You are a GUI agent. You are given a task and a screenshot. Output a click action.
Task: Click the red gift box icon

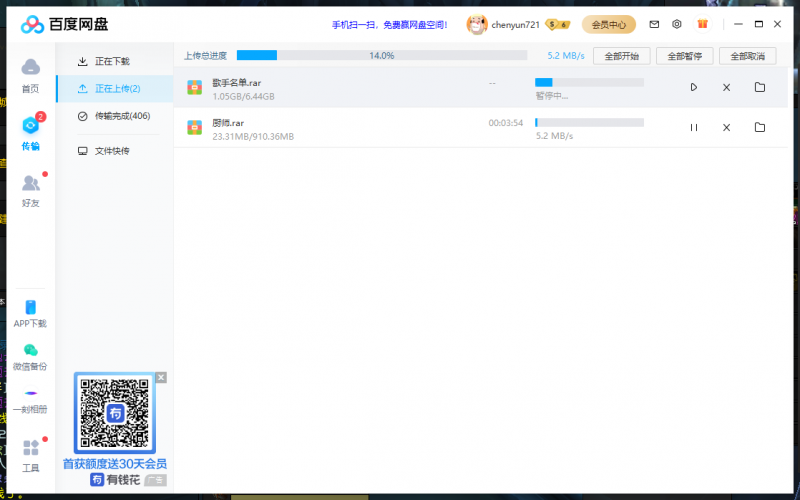702,24
